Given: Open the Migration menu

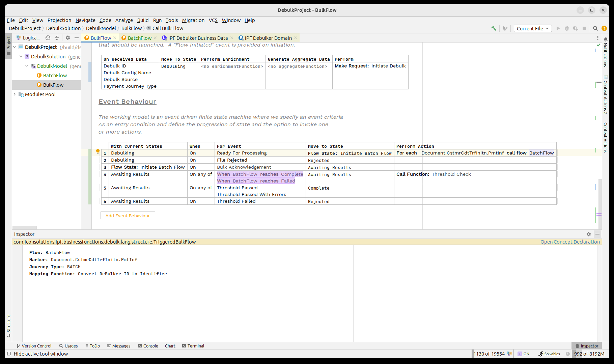Looking at the screenshot, I should click(x=193, y=20).
